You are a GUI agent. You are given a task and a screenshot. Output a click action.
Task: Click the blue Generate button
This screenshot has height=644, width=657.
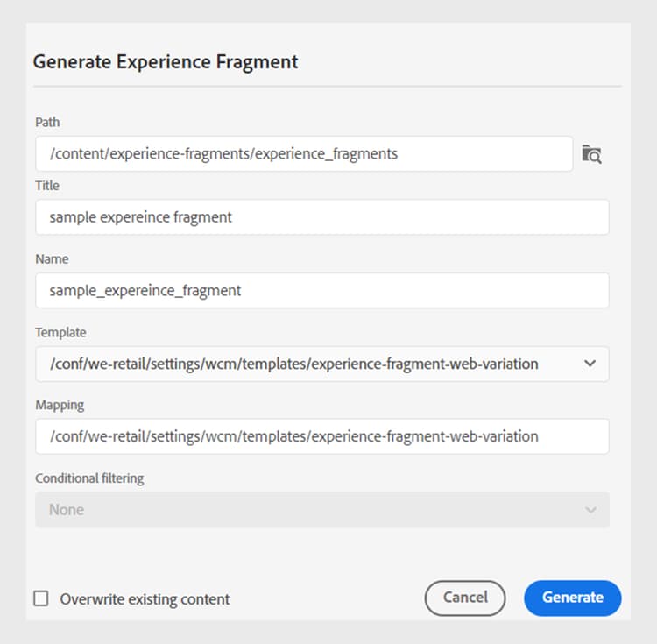coord(572,598)
